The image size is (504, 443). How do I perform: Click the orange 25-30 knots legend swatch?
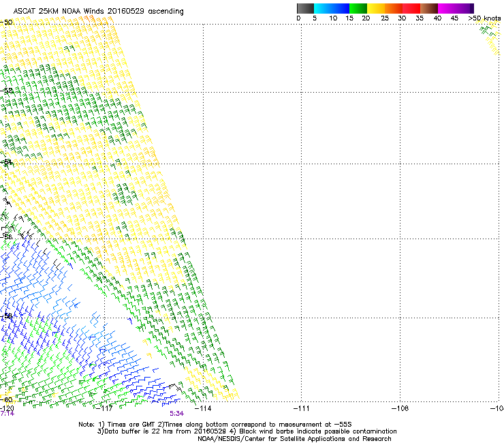[393, 8]
